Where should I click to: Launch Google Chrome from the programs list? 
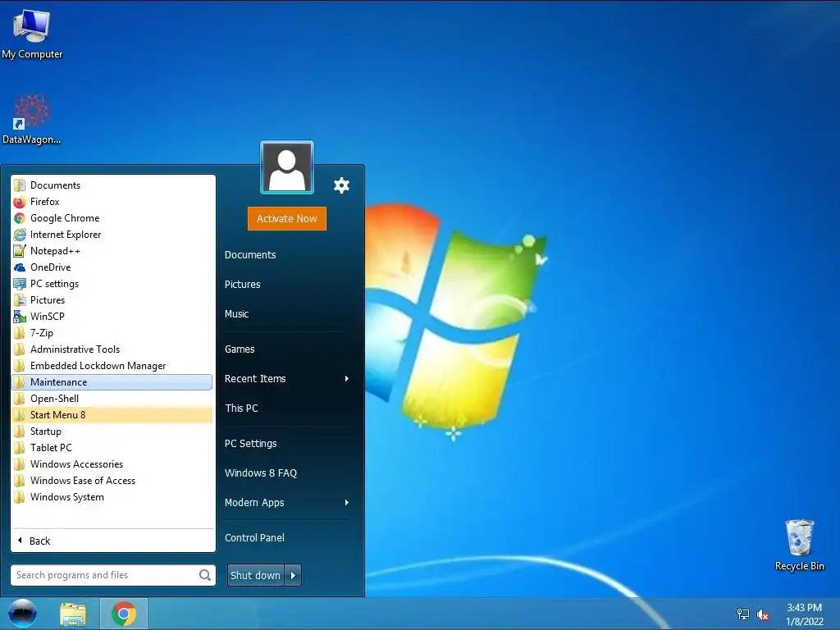click(x=112, y=218)
